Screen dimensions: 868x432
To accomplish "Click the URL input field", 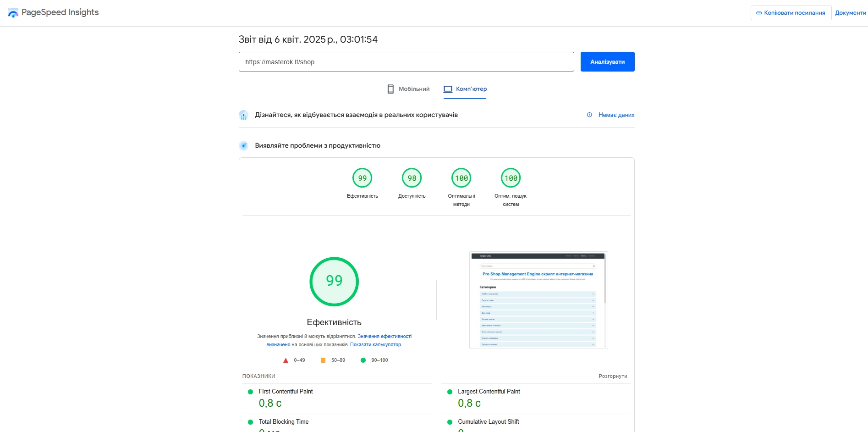I will click(406, 62).
